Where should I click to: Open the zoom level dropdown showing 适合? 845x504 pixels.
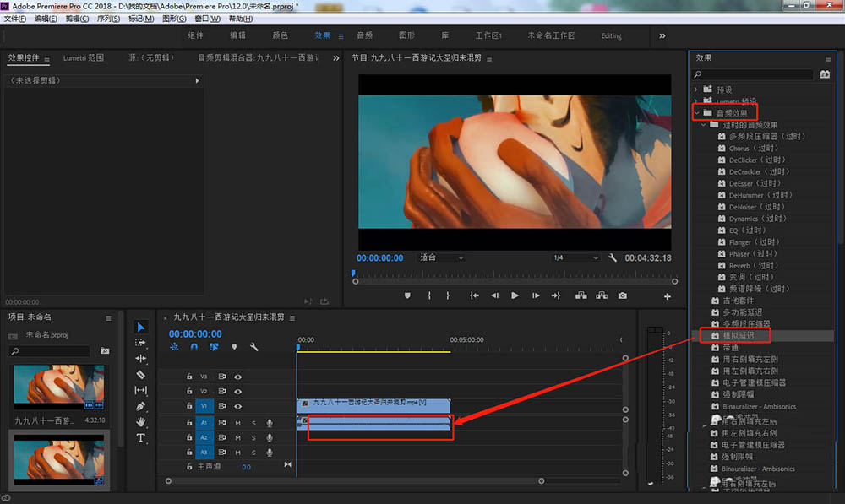tap(442, 257)
